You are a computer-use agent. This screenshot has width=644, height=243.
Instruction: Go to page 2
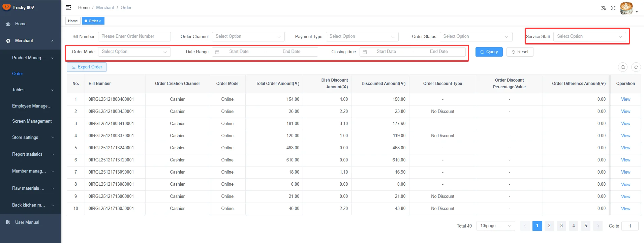[549, 226]
